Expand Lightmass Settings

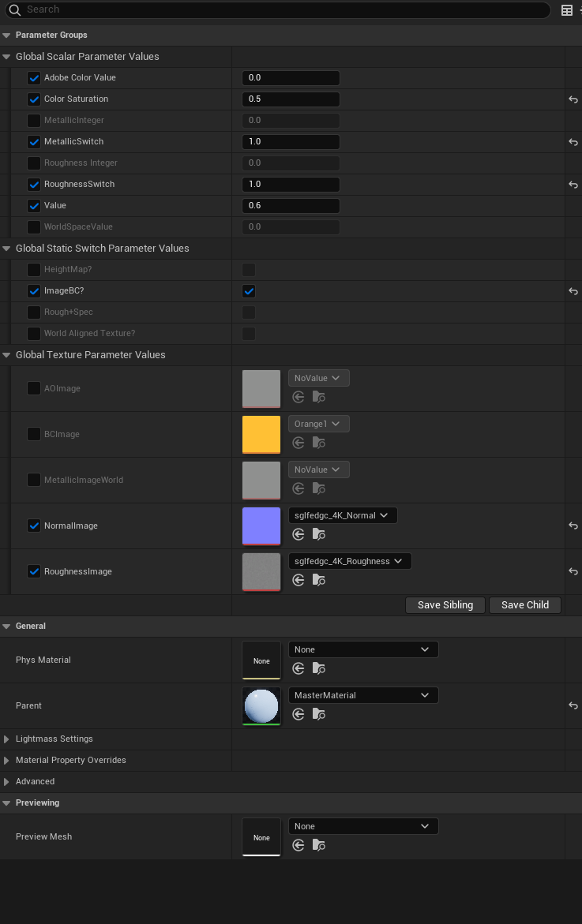[6, 739]
